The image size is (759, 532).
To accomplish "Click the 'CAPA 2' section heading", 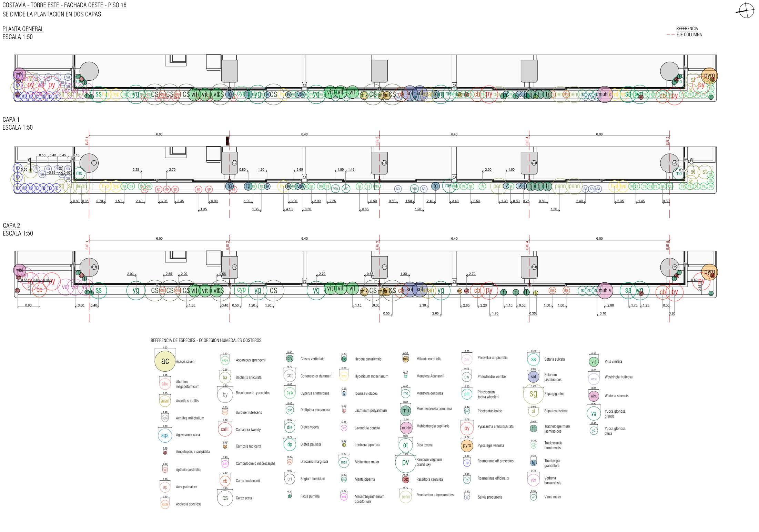I will 11,225.
